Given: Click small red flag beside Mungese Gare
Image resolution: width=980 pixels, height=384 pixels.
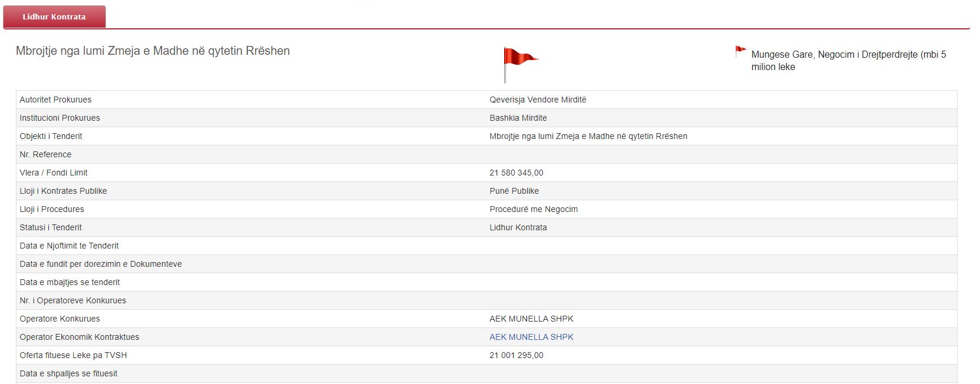Looking at the screenshot, I should [740, 52].
